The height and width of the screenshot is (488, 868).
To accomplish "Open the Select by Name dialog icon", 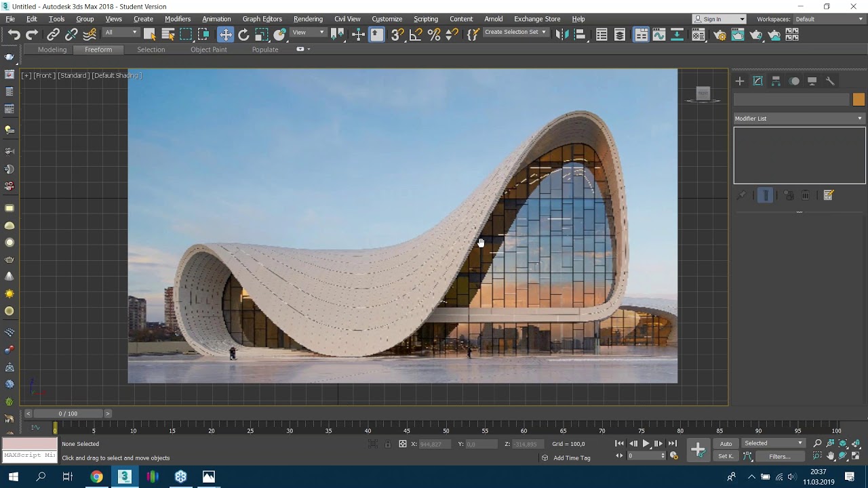I will coord(167,35).
